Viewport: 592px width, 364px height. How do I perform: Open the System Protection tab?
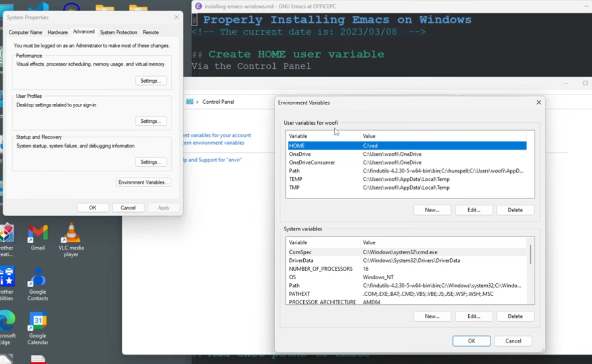coord(118,32)
